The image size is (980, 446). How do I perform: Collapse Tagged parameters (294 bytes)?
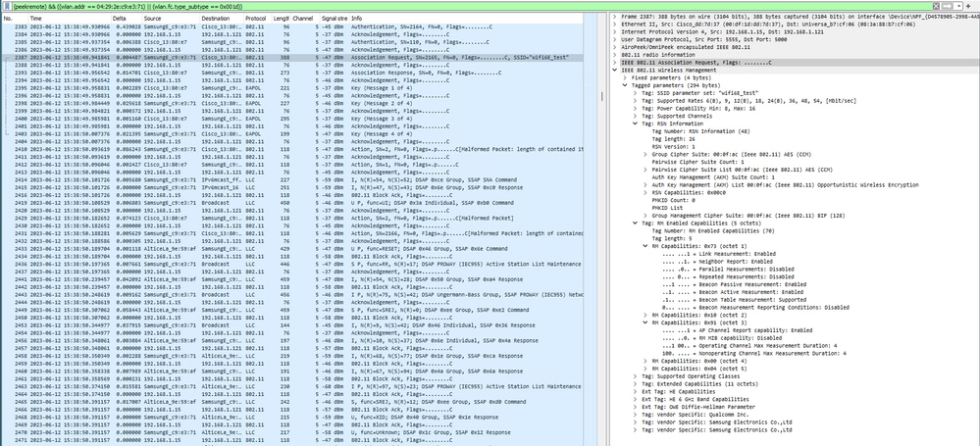click(x=625, y=85)
